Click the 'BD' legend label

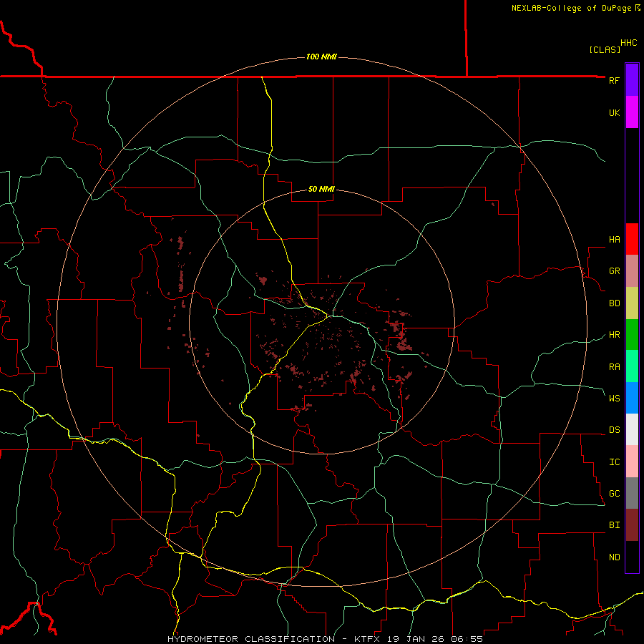(614, 303)
